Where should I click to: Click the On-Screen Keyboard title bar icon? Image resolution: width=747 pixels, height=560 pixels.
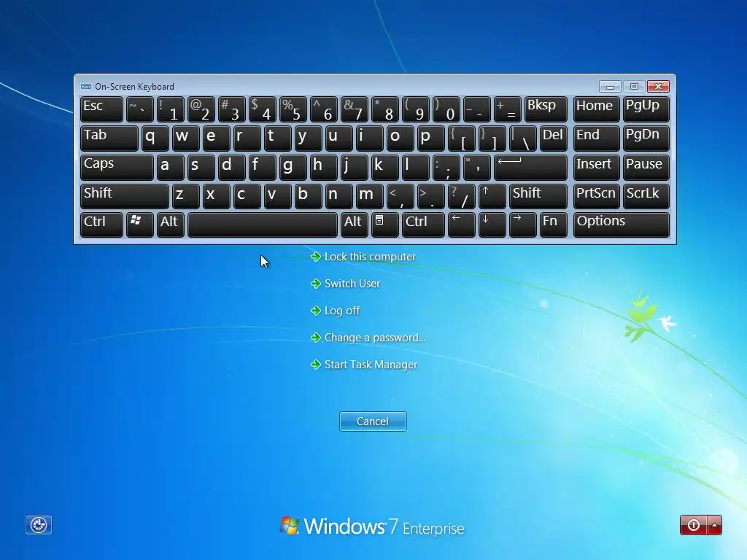point(86,87)
